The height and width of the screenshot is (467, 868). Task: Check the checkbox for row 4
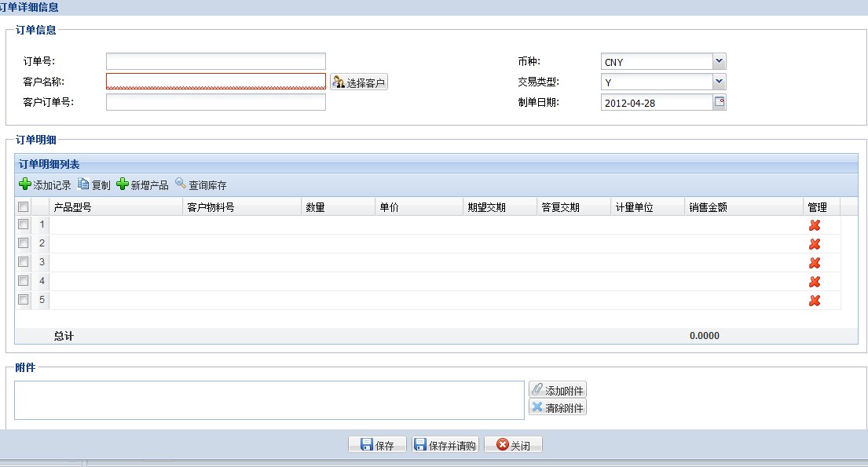tap(24, 280)
